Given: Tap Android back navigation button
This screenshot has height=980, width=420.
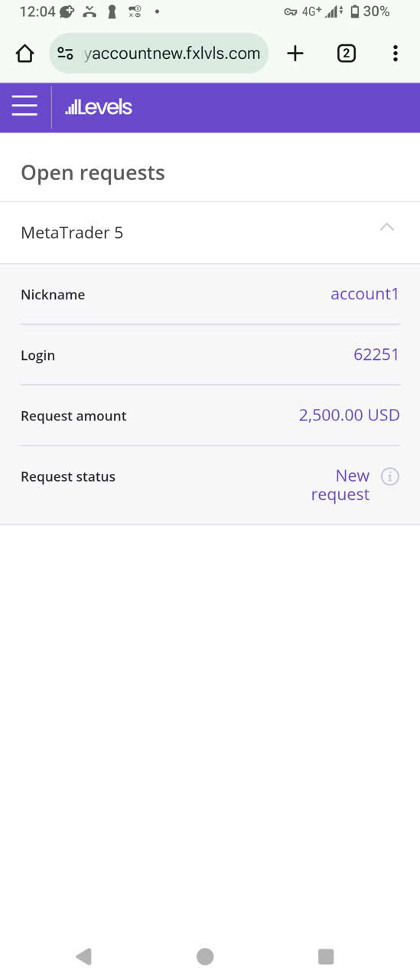Looking at the screenshot, I should 84,956.
